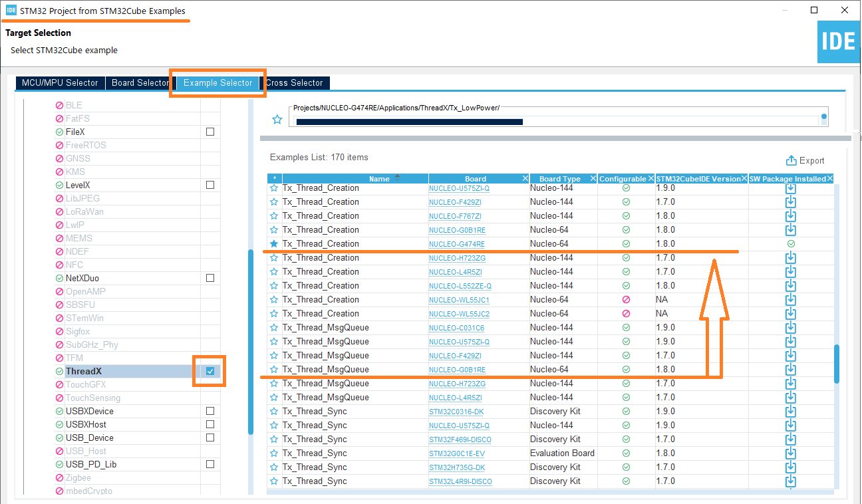Open the NUCLEO-G474RE board link

click(457, 245)
